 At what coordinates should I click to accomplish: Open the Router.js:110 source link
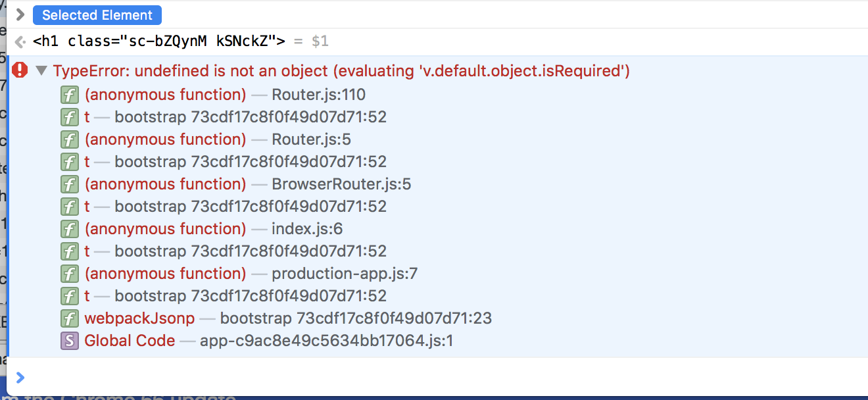click(x=318, y=95)
